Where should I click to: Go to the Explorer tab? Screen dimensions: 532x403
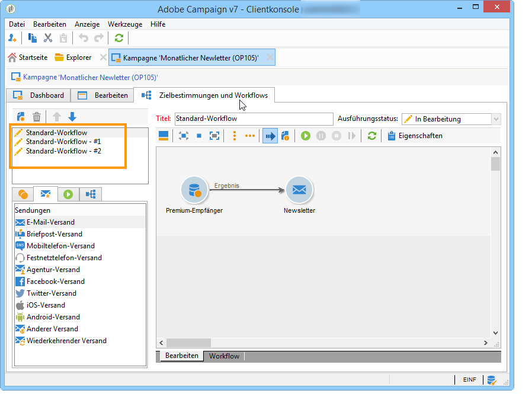(x=73, y=57)
